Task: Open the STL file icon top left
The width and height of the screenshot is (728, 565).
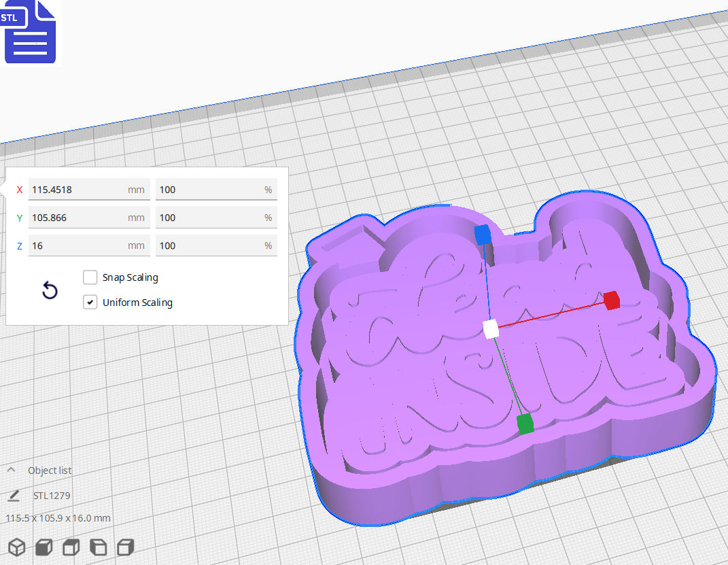Action: point(30,32)
